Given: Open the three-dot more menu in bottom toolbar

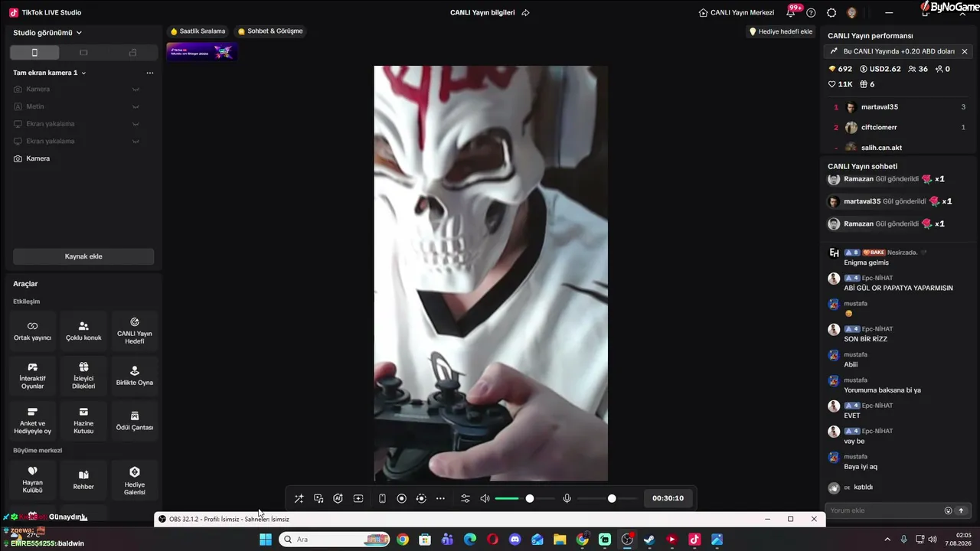Looking at the screenshot, I should click(440, 498).
